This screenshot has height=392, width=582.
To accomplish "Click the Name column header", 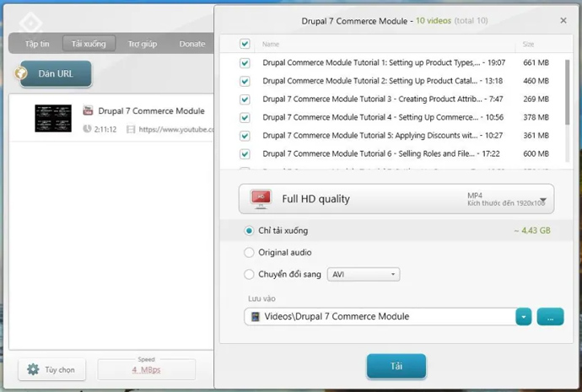I will click(x=271, y=44).
